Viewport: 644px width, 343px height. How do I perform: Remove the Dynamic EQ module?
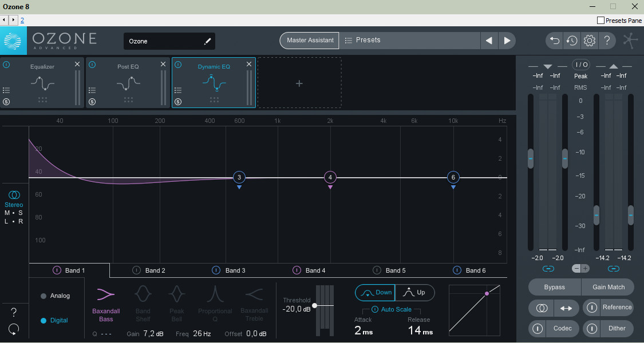click(x=249, y=64)
